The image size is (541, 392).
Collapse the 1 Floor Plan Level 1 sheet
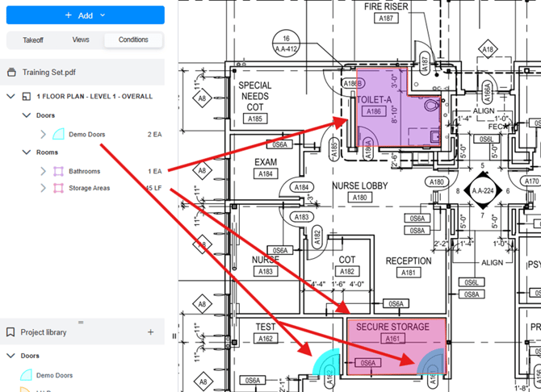coord(11,97)
